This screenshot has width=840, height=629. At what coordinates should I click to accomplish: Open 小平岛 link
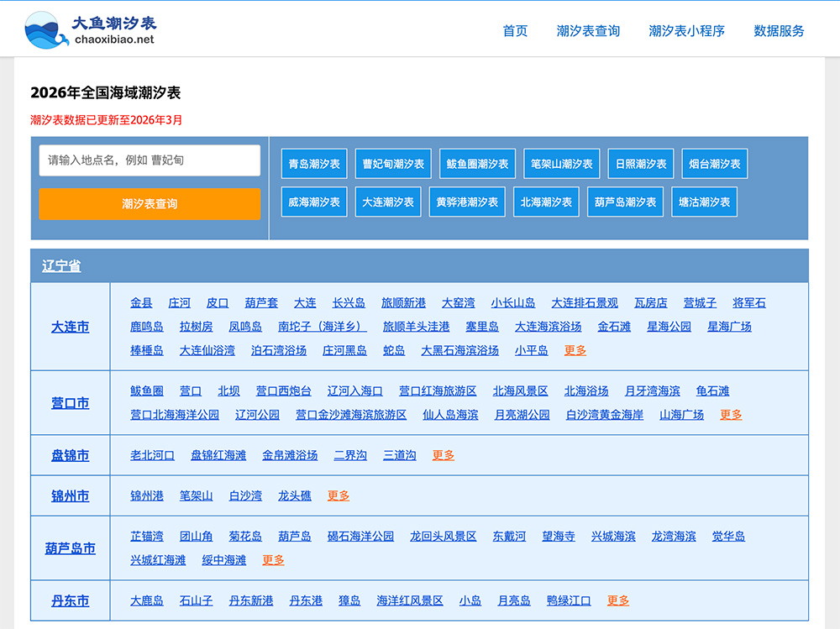pos(532,350)
